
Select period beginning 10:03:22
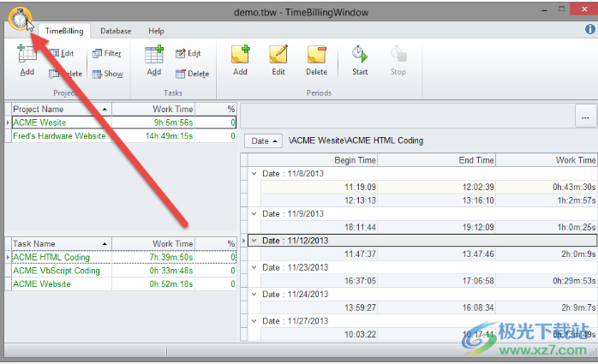tap(428, 334)
